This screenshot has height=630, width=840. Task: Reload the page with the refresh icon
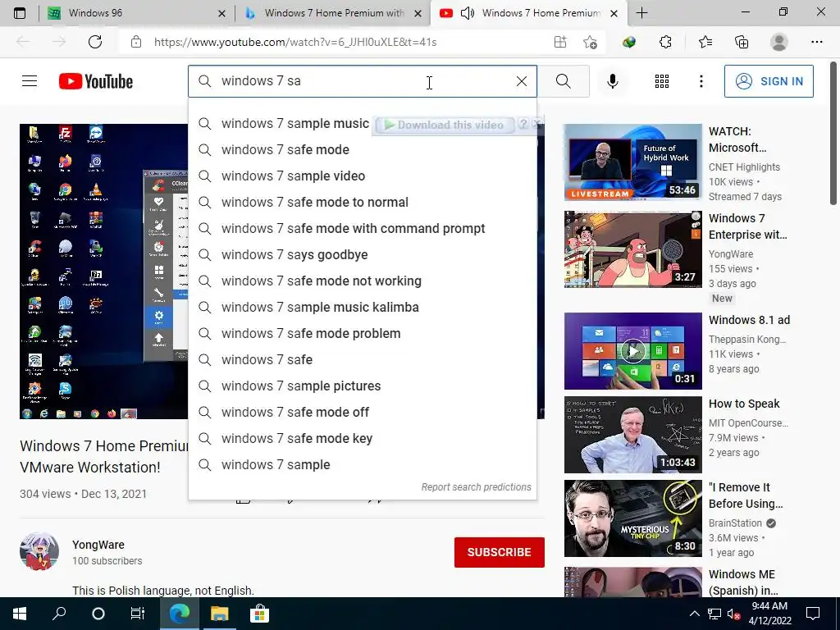[95, 42]
